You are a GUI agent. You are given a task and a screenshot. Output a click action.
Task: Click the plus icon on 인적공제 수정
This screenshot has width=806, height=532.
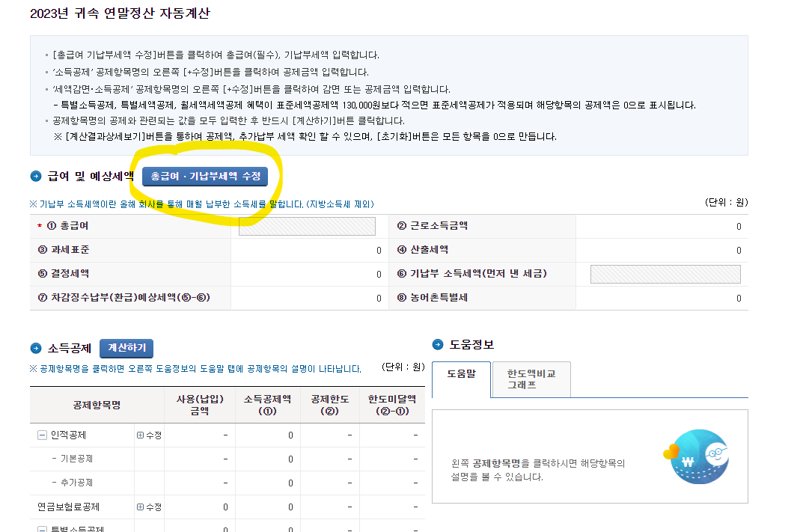140,435
